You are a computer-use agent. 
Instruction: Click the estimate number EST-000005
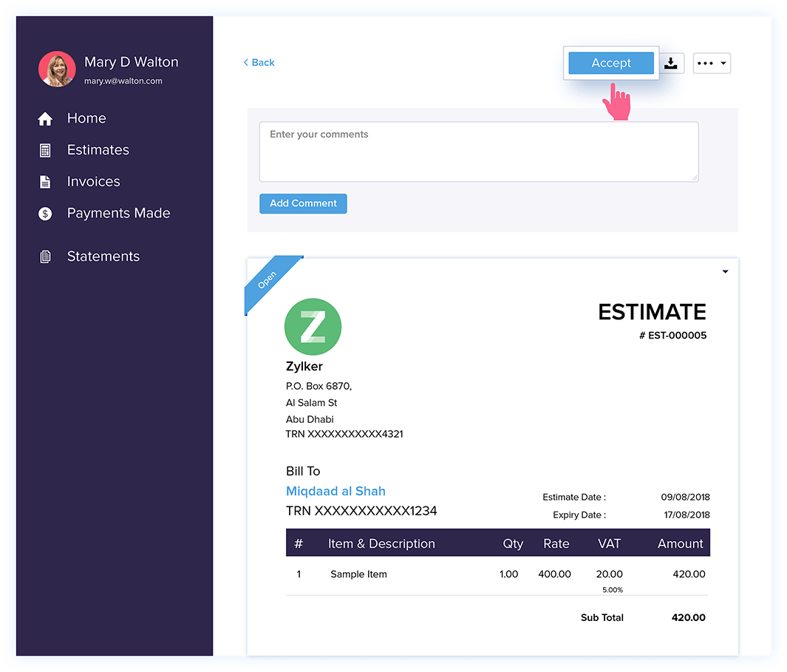672,336
